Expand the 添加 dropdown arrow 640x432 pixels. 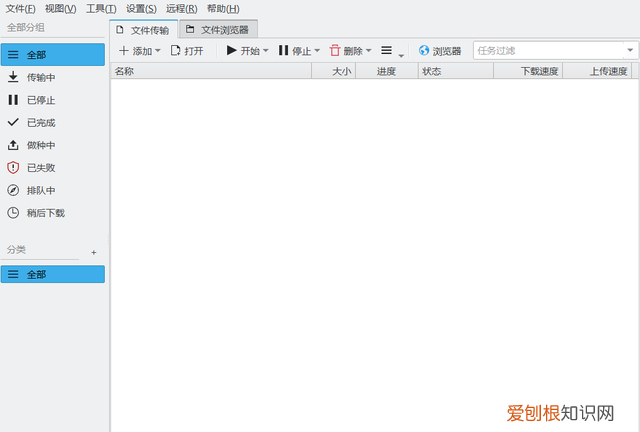coord(158,51)
